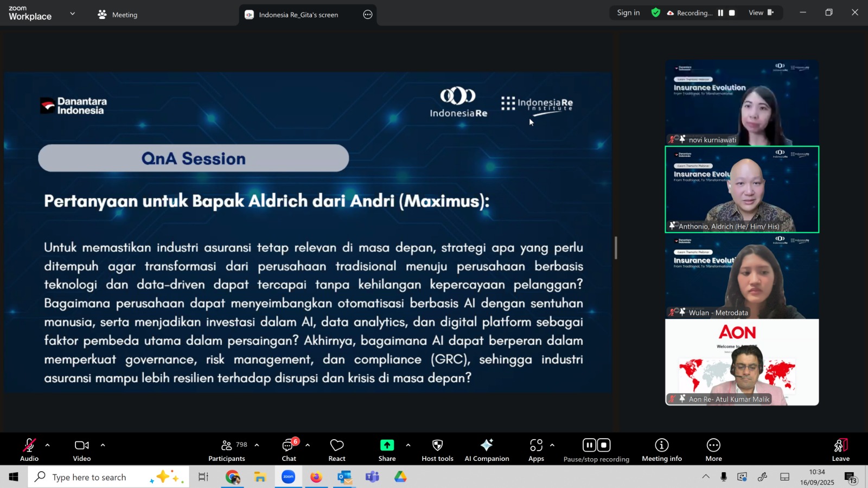The height and width of the screenshot is (488, 868).
Task: Expand audio settings arrow next to Audio
Action: coord(47,445)
